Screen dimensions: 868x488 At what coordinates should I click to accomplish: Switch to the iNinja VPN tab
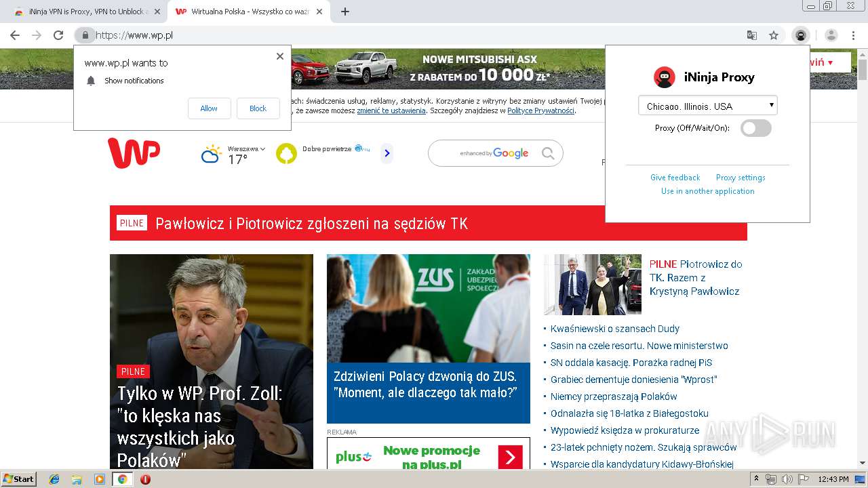pos(86,12)
